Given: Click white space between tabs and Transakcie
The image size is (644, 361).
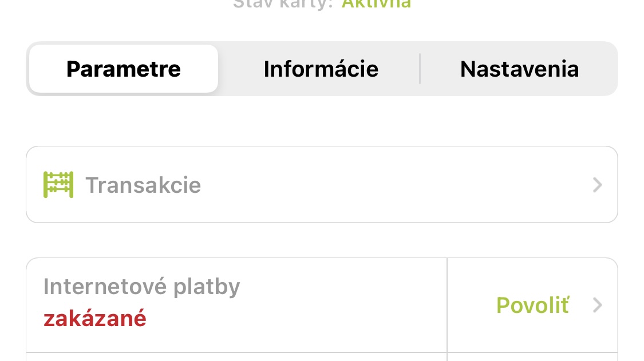Looking at the screenshot, I should click(x=321, y=121).
